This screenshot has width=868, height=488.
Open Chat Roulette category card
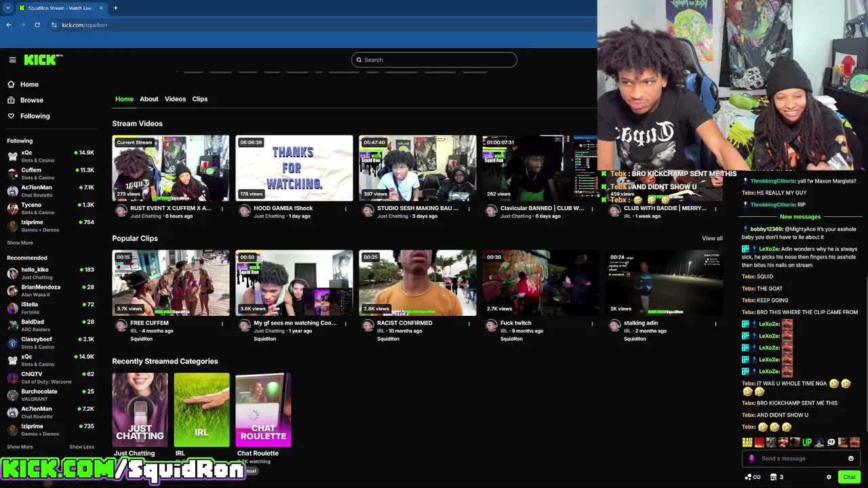click(x=263, y=410)
